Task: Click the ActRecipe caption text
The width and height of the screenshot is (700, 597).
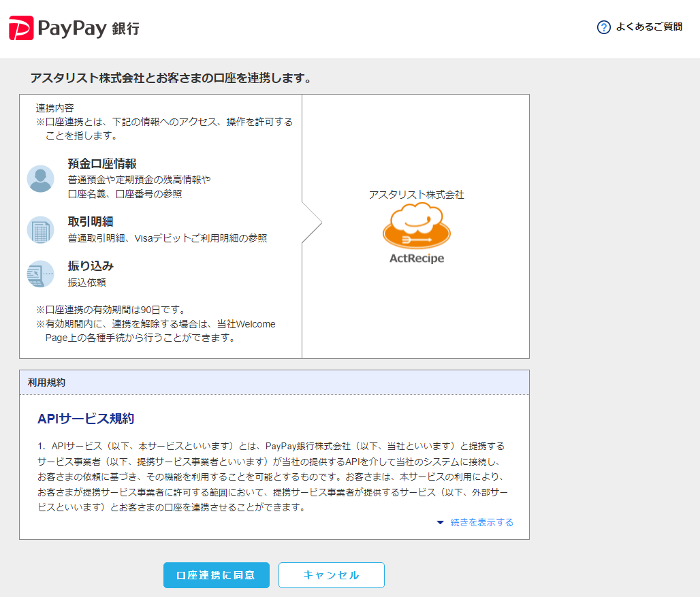Action: (417, 259)
